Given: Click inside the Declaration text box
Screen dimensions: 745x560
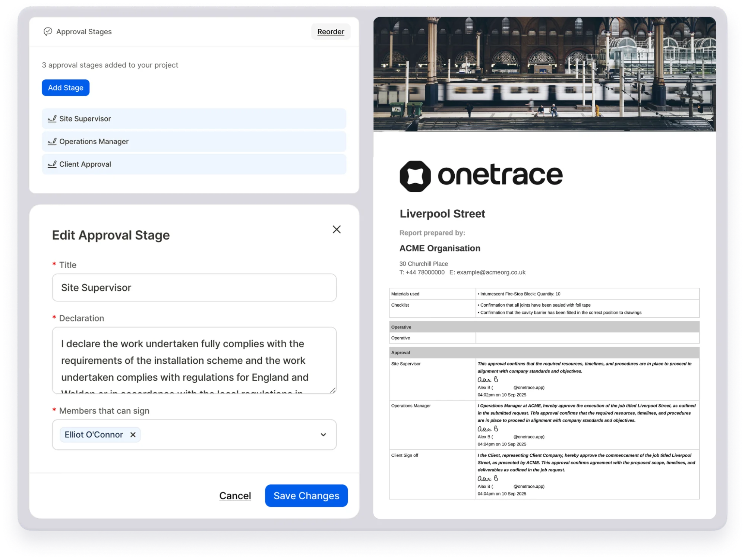Looking at the screenshot, I should click(194, 360).
